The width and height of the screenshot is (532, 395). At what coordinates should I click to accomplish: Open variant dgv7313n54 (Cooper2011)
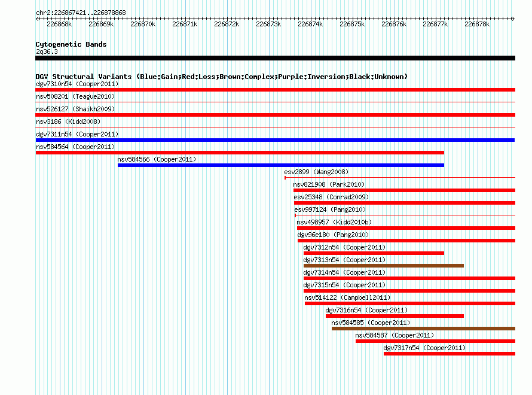tap(344, 260)
